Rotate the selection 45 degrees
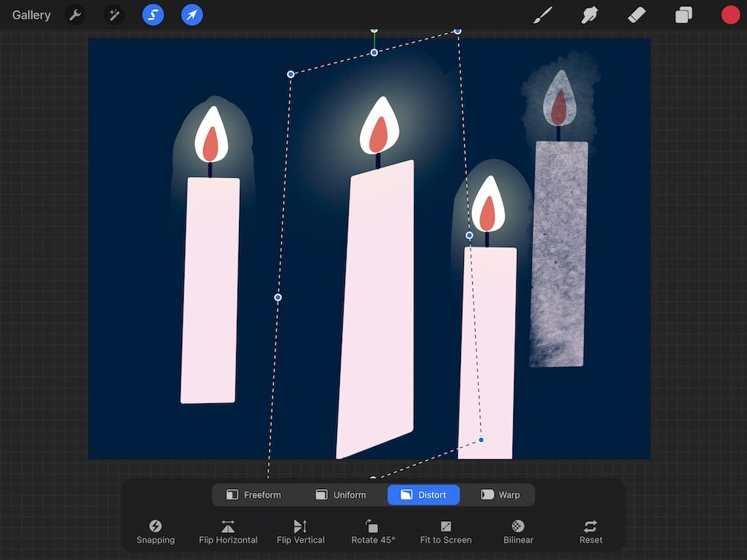The width and height of the screenshot is (747, 560). [373, 532]
